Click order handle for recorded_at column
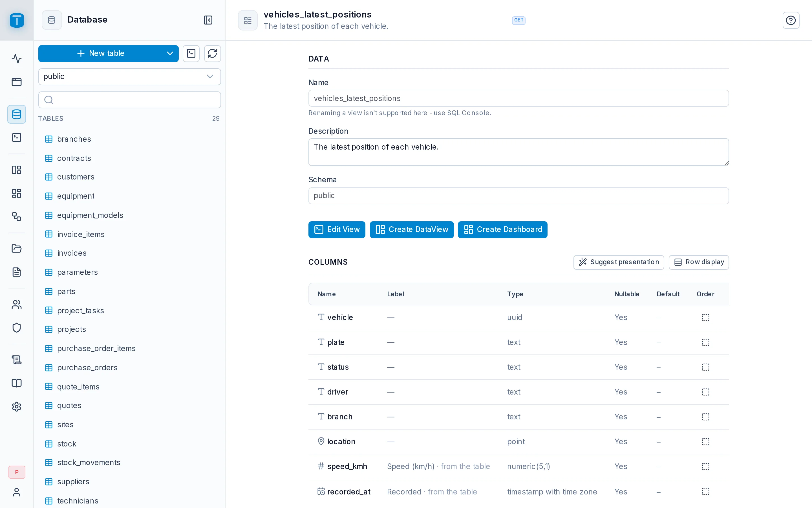This screenshot has width=812, height=508. tap(706, 492)
